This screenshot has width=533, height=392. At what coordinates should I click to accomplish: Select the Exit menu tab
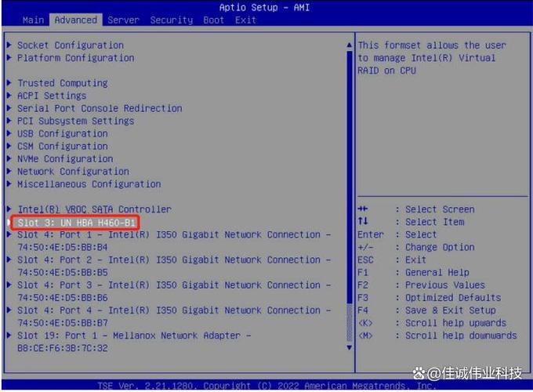(x=245, y=20)
